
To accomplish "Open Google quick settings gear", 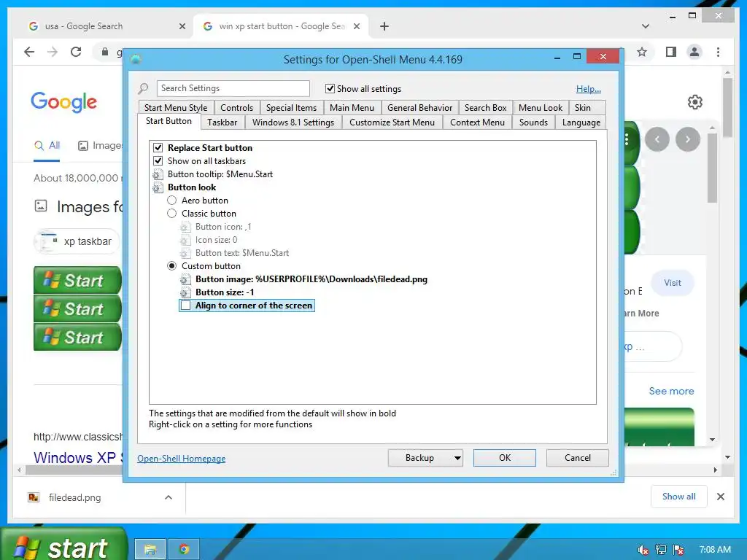I will click(695, 102).
